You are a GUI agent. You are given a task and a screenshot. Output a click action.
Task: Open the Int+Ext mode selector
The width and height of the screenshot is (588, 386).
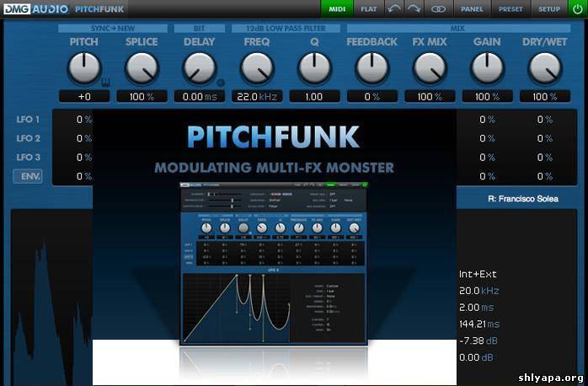(478, 274)
